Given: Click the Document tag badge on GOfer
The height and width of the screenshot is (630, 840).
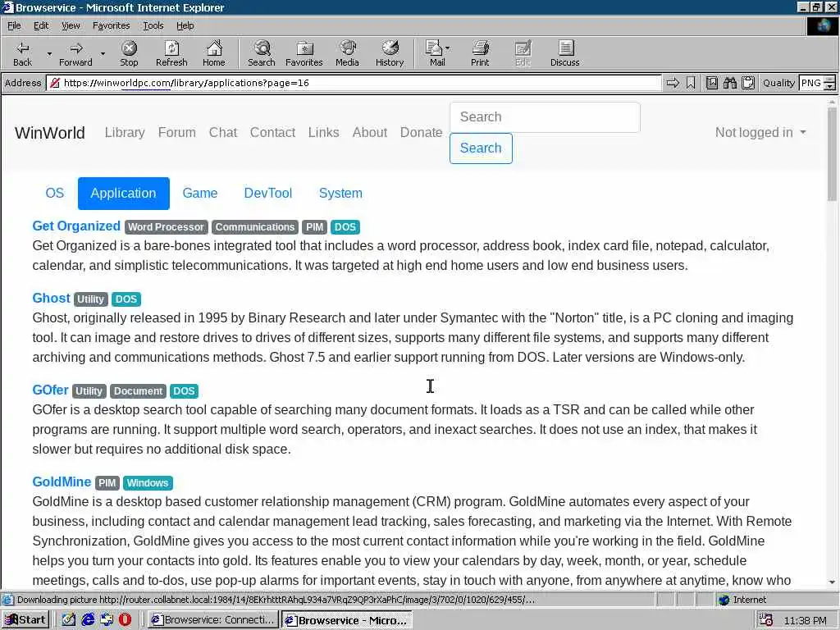Looking at the screenshot, I should [x=138, y=391].
